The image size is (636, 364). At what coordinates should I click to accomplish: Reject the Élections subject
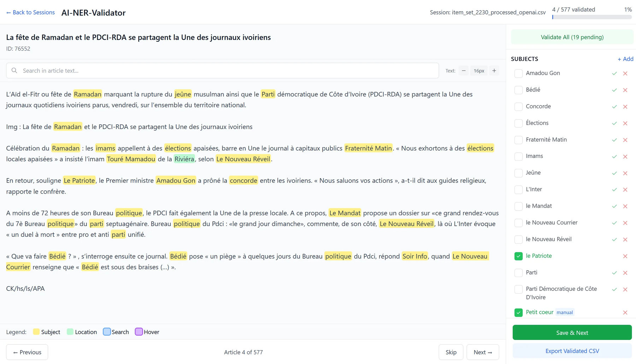pos(625,123)
